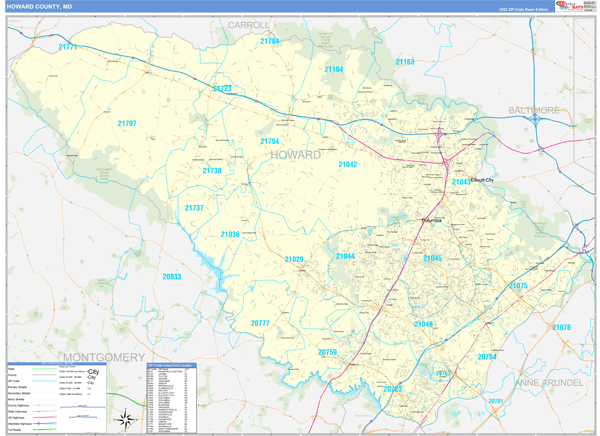
Task: Click ZIP code 21044 label
Action: point(345,256)
